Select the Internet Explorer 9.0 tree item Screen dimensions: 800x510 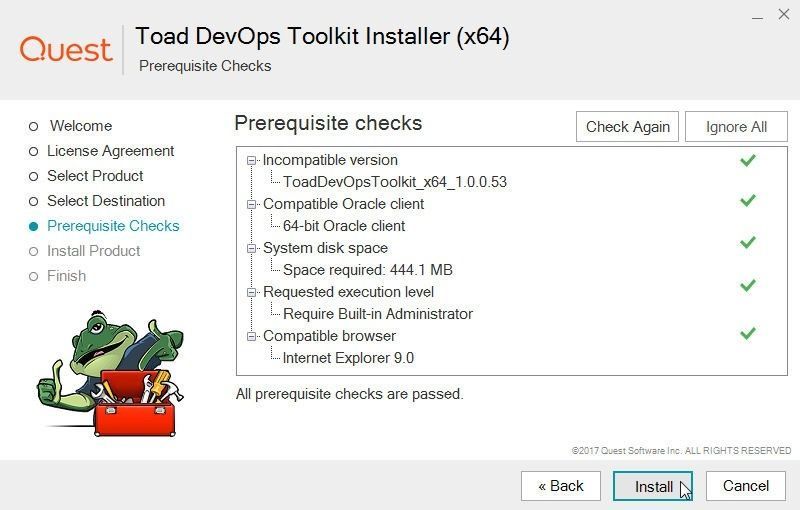point(348,358)
